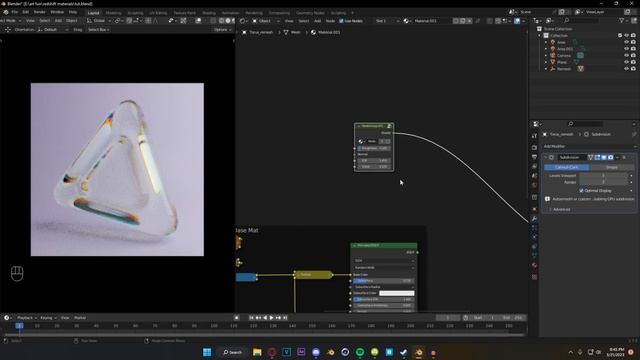
Task: Open Blender logo application menu
Action: [x=5, y=12]
